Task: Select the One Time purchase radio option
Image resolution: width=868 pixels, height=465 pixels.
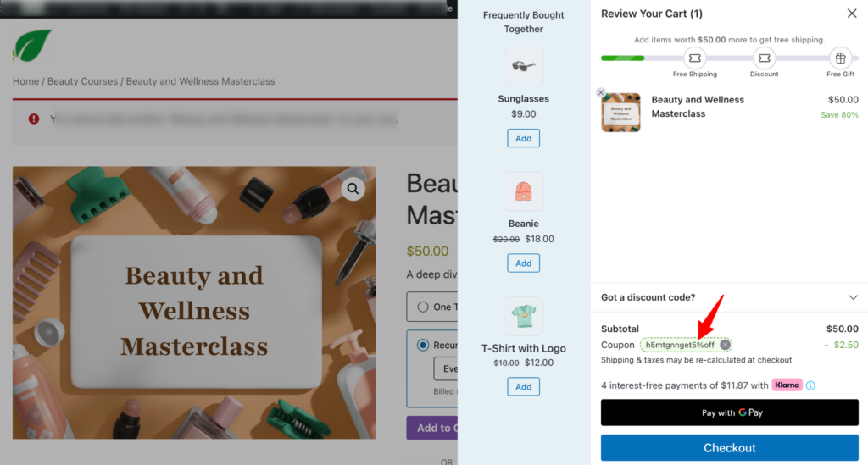Action: 423,307
